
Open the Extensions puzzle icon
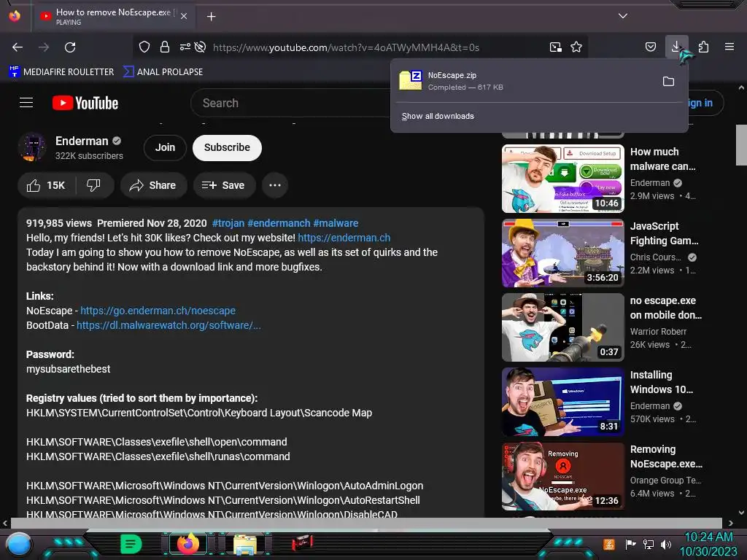[703, 47]
